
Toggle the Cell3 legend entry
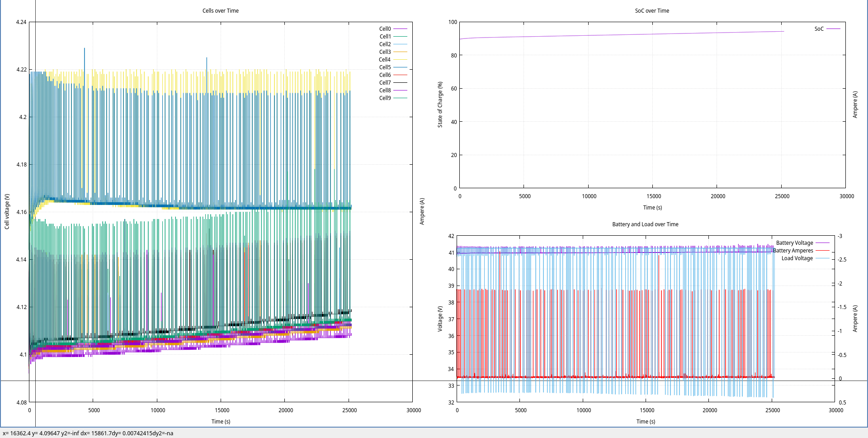pyautogui.click(x=393, y=52)
